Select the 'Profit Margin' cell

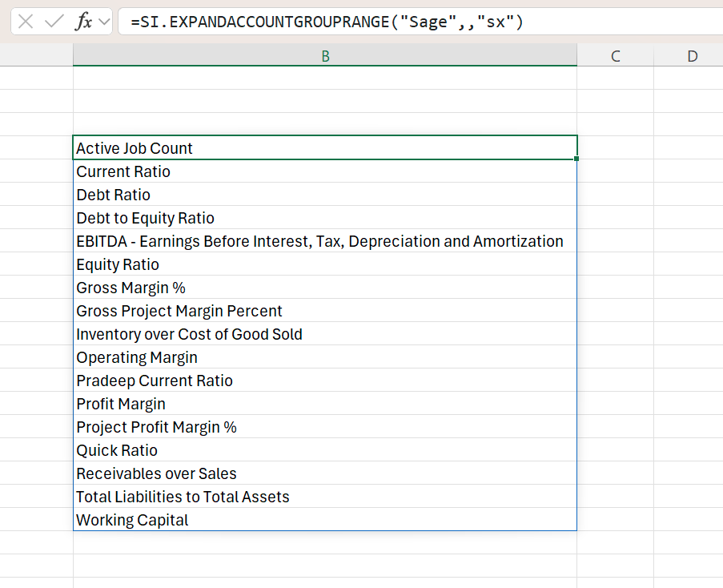tap(325, 404)
